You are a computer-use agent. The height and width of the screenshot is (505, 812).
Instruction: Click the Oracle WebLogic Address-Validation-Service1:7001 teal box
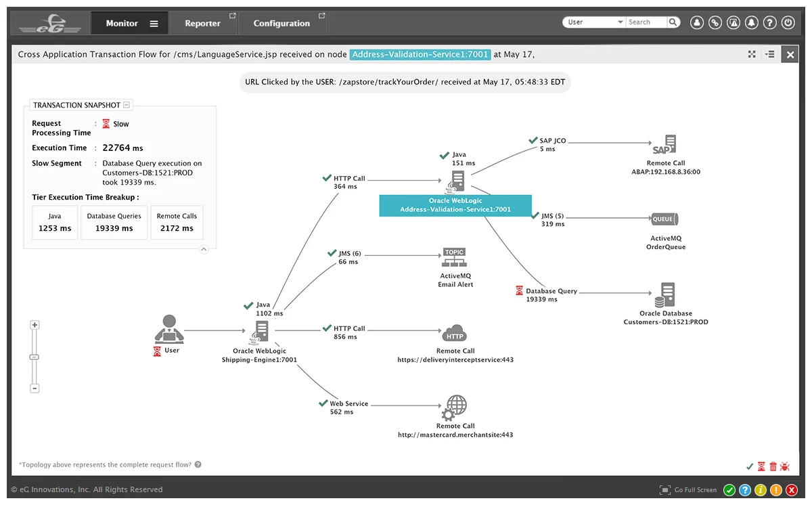click(x=455, y=206)
